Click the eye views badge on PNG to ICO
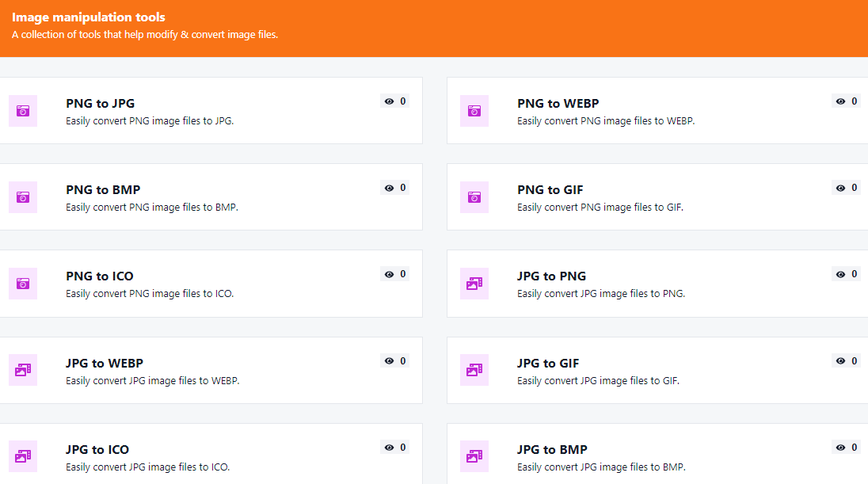Screen dimensions: 868x484 click(x=394, y=274)
